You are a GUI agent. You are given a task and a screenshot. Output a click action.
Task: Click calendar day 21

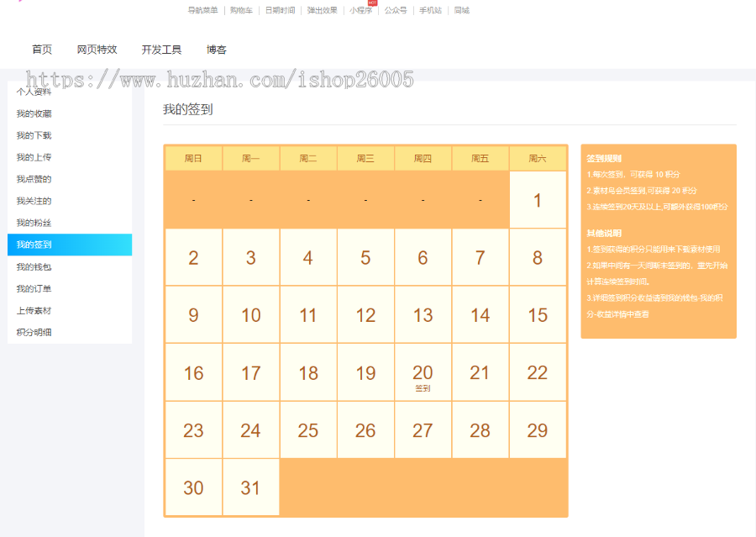point(480,372)
